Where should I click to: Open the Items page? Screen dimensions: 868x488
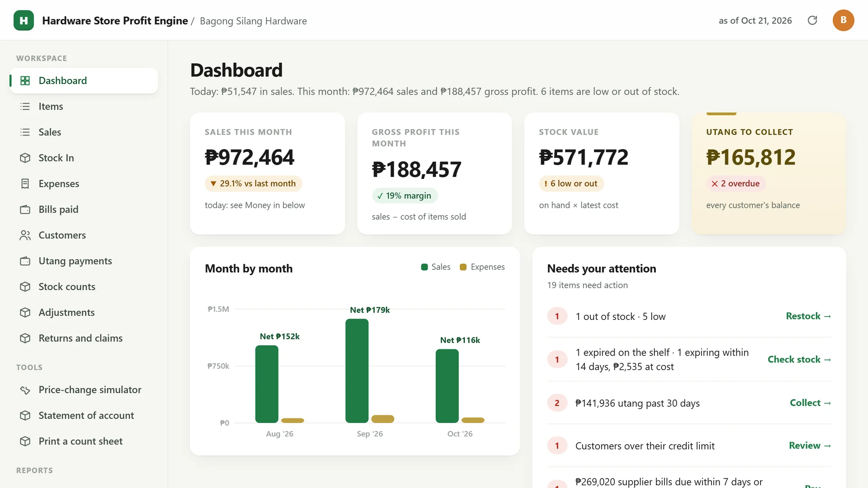[84, 106]
